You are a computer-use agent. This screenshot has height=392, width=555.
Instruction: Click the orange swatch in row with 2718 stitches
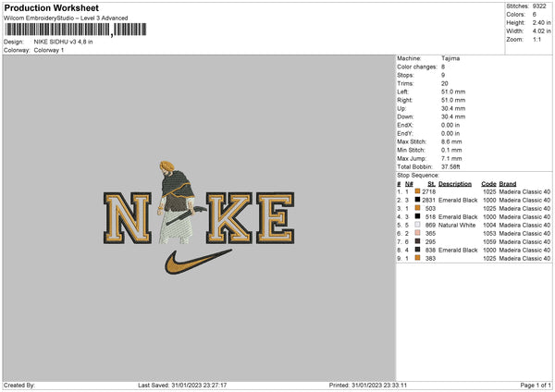coord(417,191)
